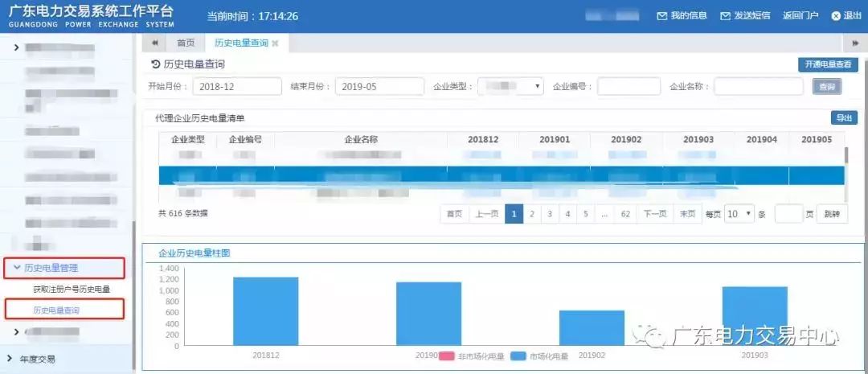The image size is (868, 374).
Task: Open 历史电量查询 sidebar menu item
Action: (56, 310)
